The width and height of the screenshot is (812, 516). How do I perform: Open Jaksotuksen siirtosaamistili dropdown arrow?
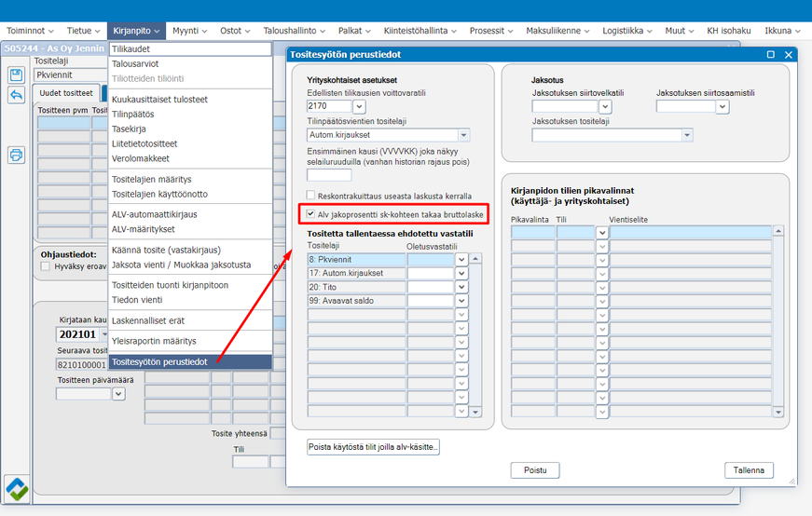(x=722, y=107)
